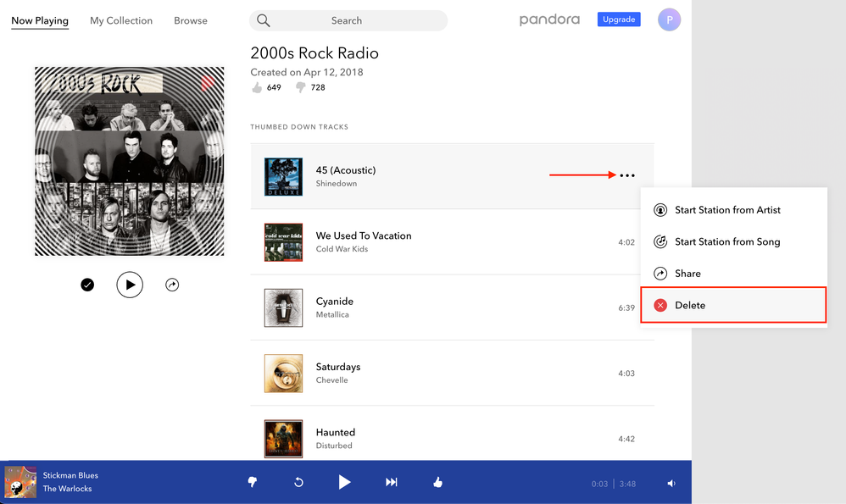Choose Start Station from Song
Viewport: 846px width, 504px height.
726,242
